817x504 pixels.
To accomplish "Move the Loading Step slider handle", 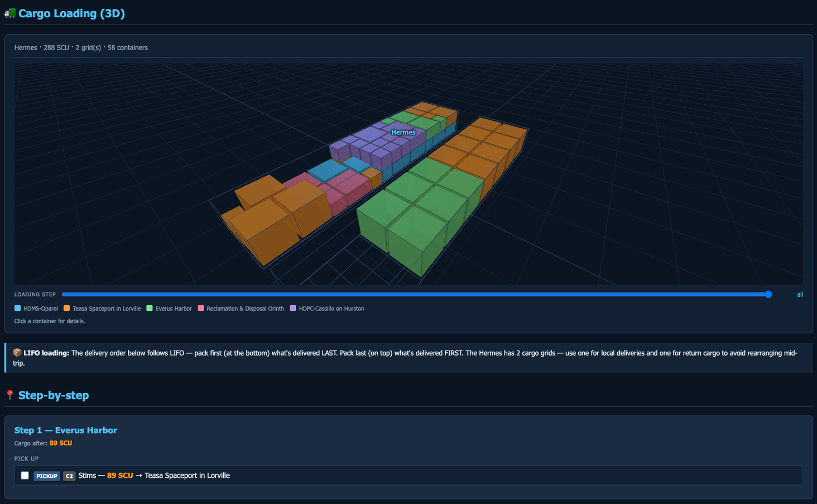I will click(x=768, y=294).
